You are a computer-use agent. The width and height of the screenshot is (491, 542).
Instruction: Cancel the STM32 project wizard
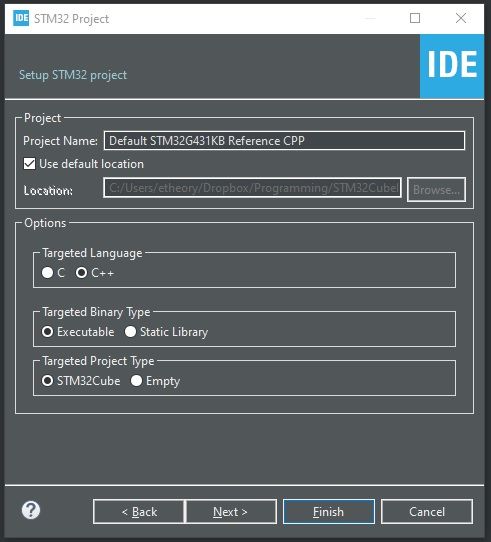coord(427,512)
